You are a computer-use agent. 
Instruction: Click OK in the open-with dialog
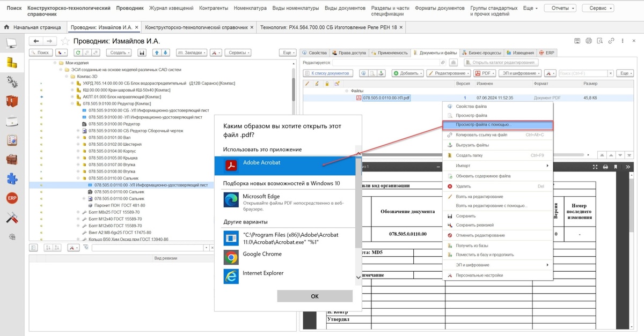[x=315, y=296]
